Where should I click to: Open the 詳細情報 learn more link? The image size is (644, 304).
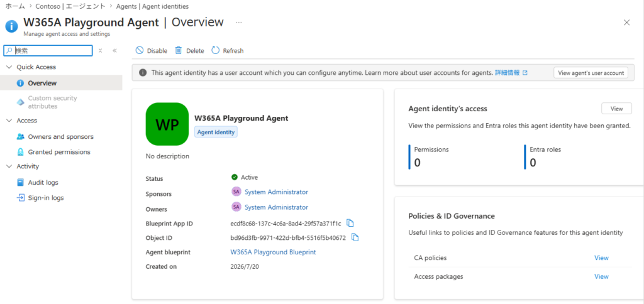[x=508, y=73]
